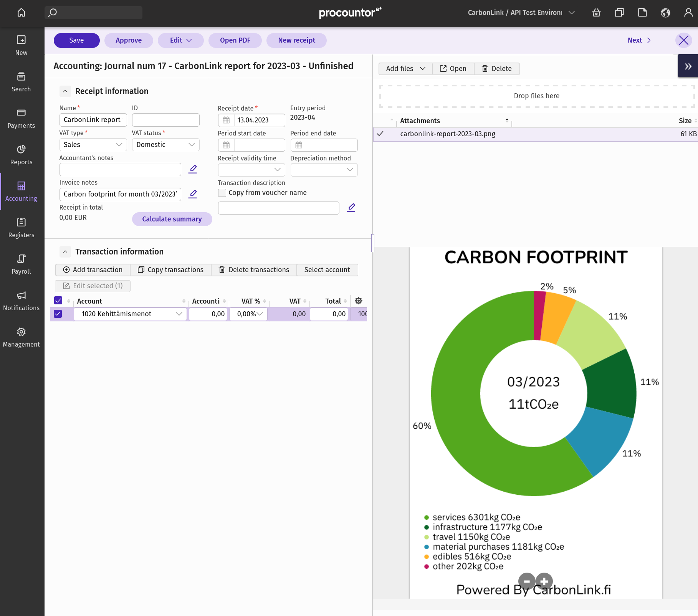The width and height of the screenshot is (698, 616).
Task: Click the search magnifier icon
Action: pos(53,13)
